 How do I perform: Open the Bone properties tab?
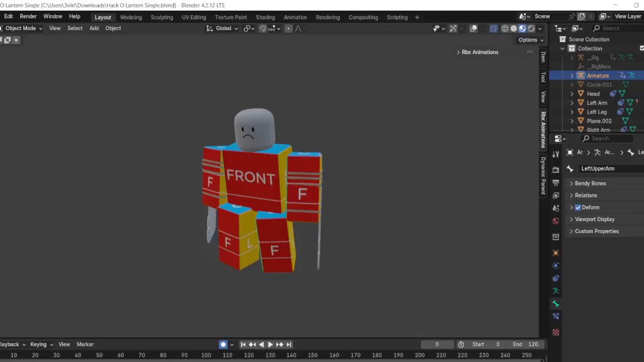click(556, 304)
